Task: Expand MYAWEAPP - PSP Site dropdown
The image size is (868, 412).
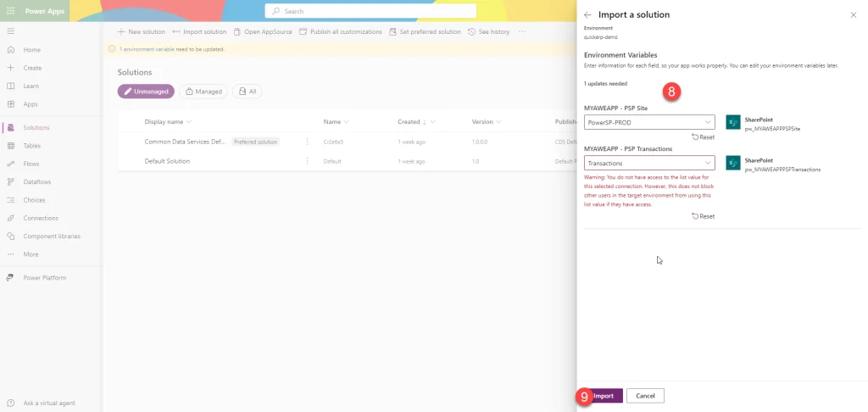Action: [x=649, y=122]
